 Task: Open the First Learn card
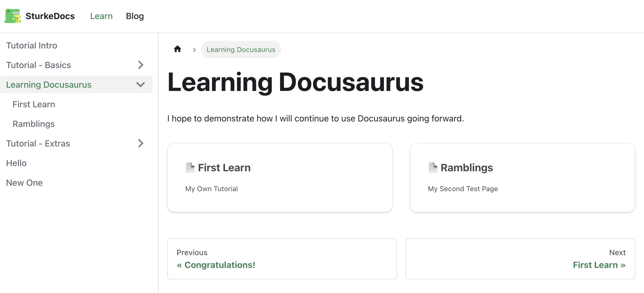pyautogui.click(x=280, y=178)
